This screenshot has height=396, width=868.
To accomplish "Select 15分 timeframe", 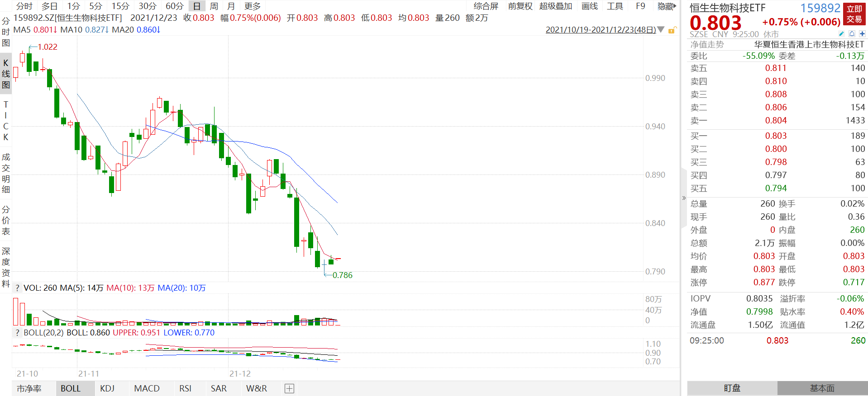I will click(120, 6).
